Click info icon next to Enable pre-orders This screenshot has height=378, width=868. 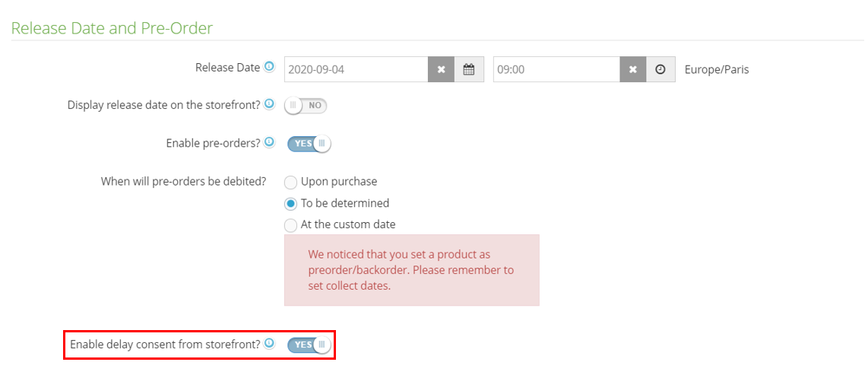coord(269,142)
